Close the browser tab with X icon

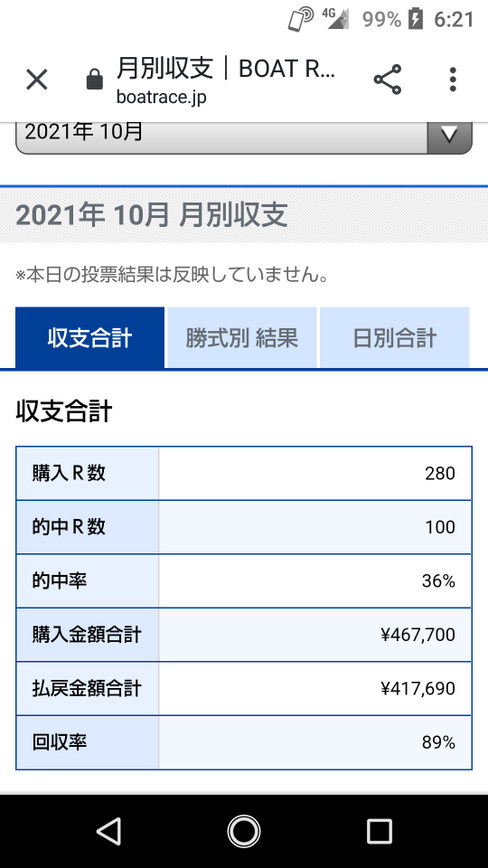tap(37, 80)
